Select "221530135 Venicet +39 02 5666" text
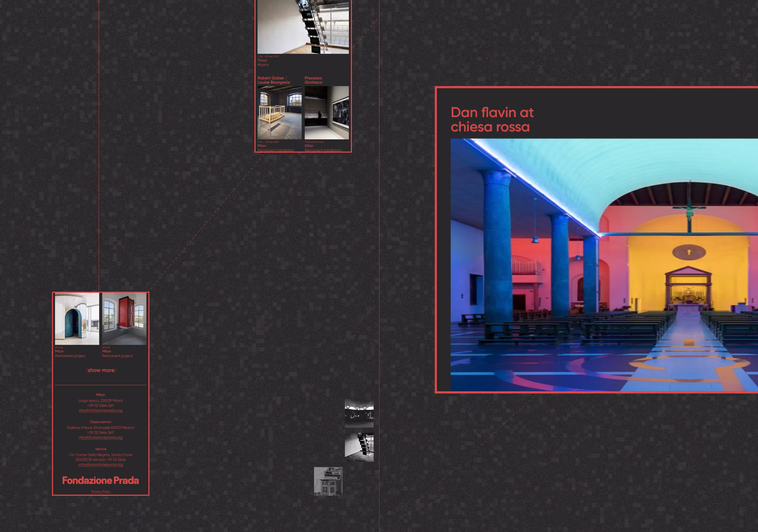 pyautogui.click(x=101, y=459)
